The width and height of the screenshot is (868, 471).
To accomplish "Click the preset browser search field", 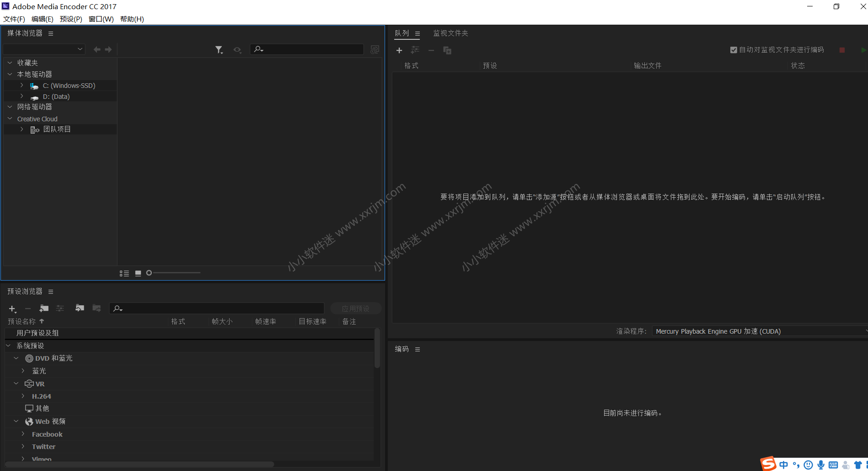I will click(217, 308).
